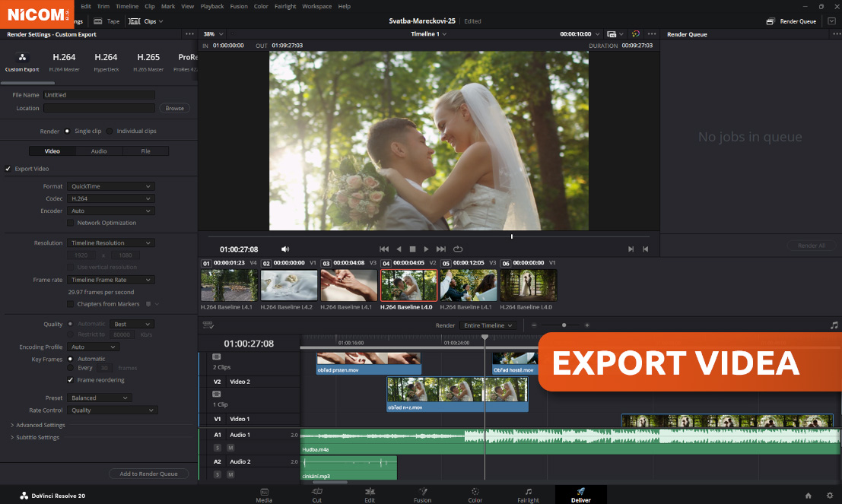
Task: Switch to the Cut page
Action: coord(317,495)
